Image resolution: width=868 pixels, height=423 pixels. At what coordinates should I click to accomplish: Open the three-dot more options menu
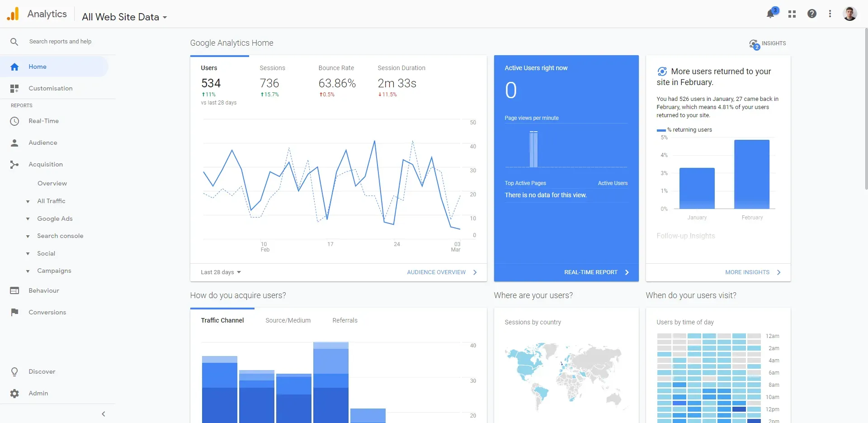coord(830,14)
